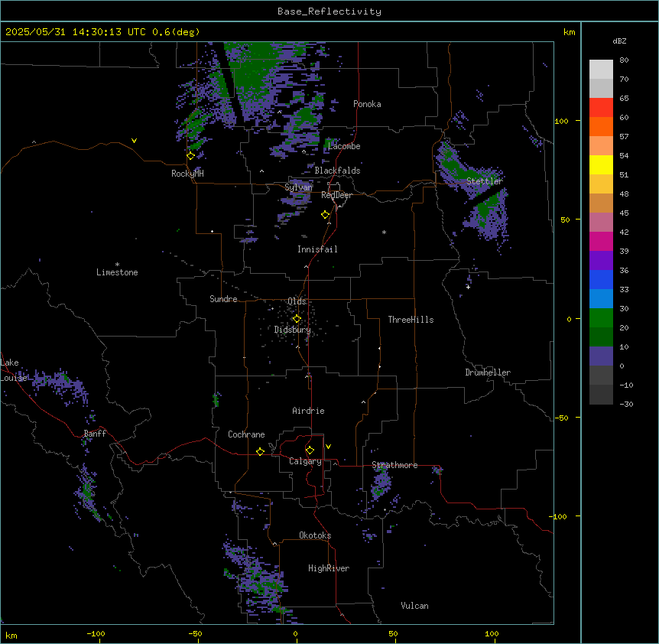The image size is (659, 644).
Task: Click the Okotoks city label
Action: pos(315,535)
